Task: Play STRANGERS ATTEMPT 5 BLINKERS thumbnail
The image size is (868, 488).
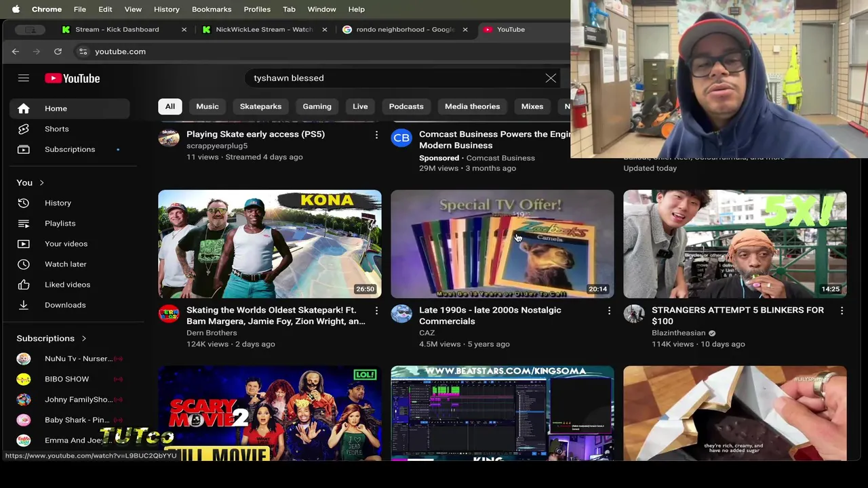Action: (x=735, y=244)
